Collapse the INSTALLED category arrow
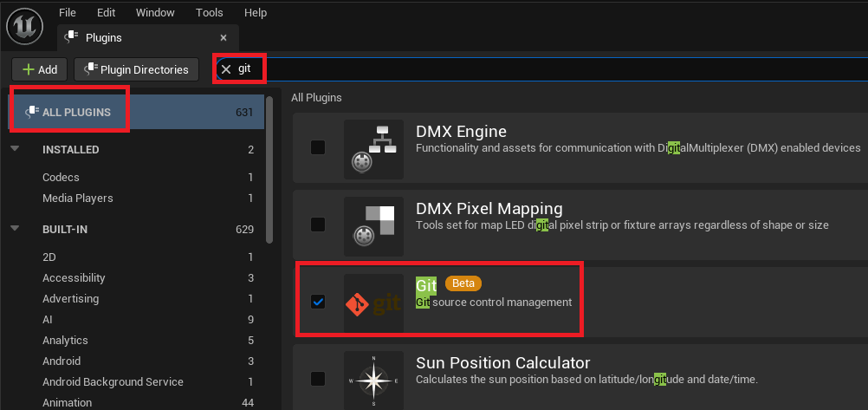 [x=15, y=148]
